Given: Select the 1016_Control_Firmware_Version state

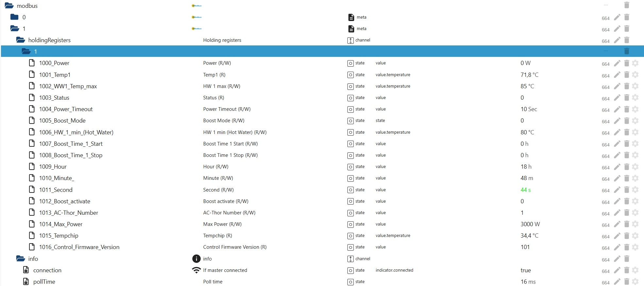Looking at the screenshot, I should click(79, 247).
